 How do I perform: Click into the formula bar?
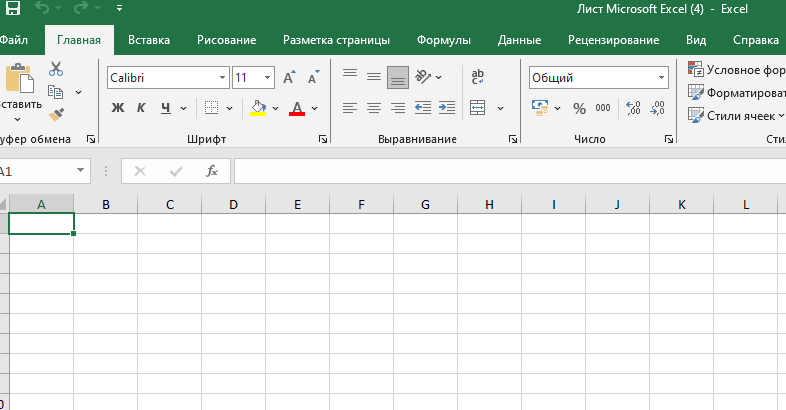pyautogui.click(x=510, y=171)
